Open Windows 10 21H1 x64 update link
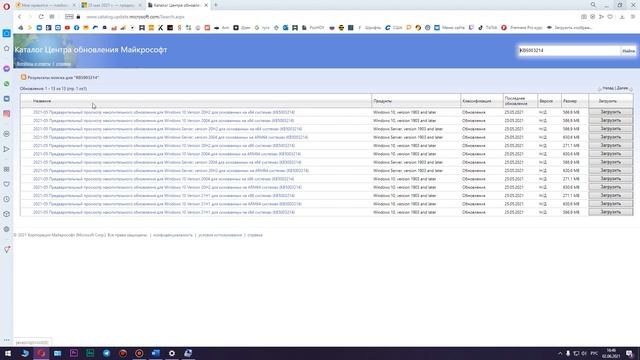The width and height of the screenshot is (640, 360). (x=164, y=212)
